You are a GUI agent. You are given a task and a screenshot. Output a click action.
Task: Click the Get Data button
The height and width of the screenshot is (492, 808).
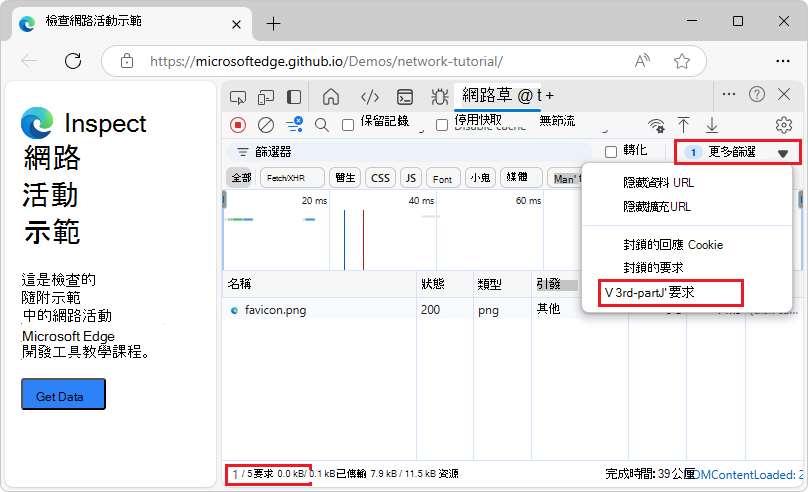click(63, 394)
